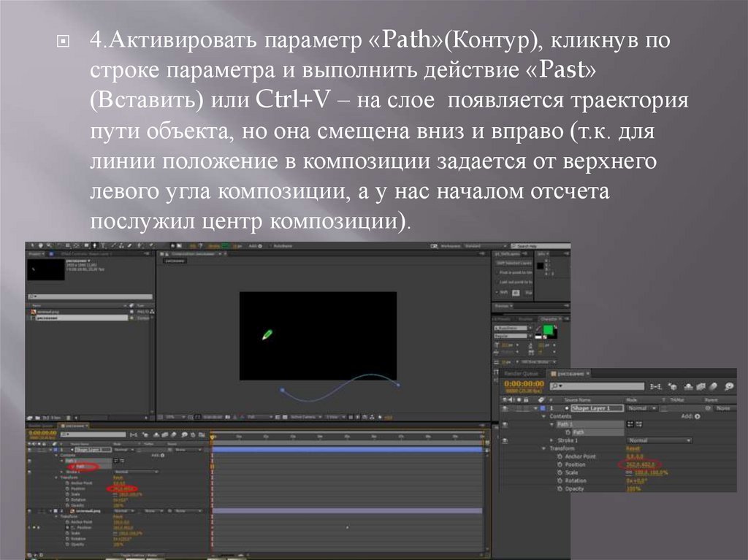Click Opacity 100% value in enlarged timeline
Image resolution: width=748 pixels, height=560 pixels.
[x=633, y=489]
